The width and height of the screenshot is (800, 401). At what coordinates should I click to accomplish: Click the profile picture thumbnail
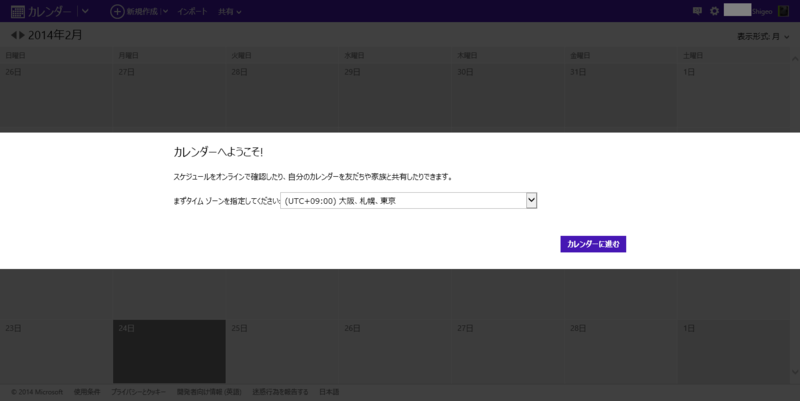[783, 11]
